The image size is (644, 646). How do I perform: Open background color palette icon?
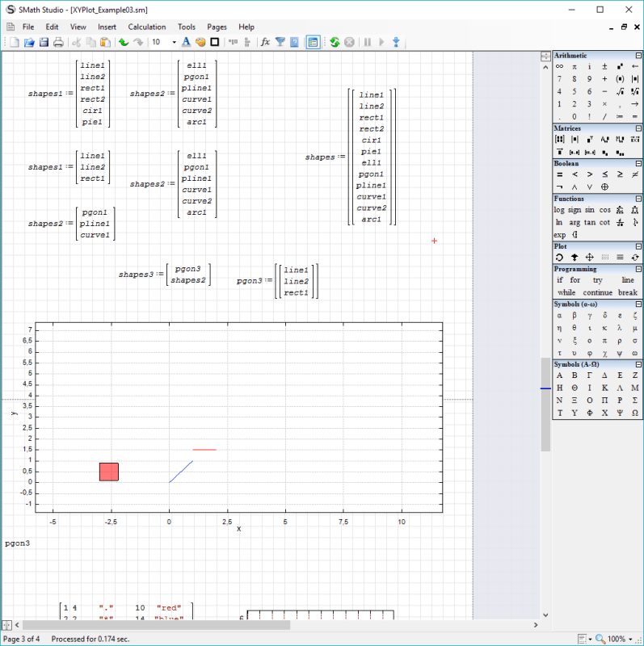(200, 42)
